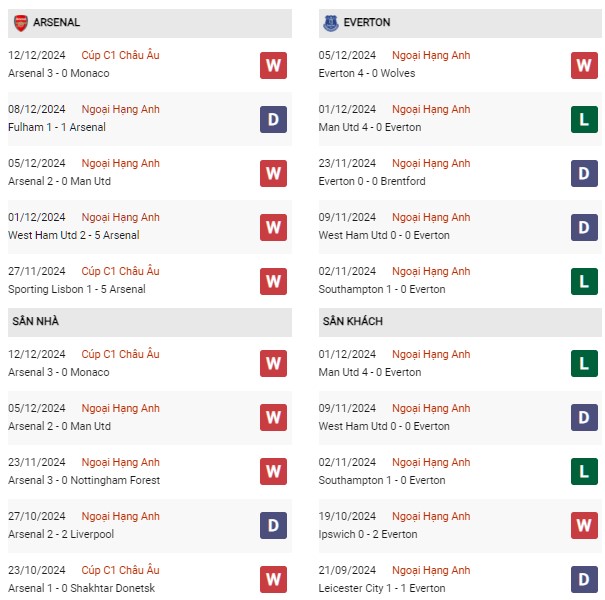Open Cúp C1 Châu Âu link for Sporting Lisbon match

click(120, 271)
